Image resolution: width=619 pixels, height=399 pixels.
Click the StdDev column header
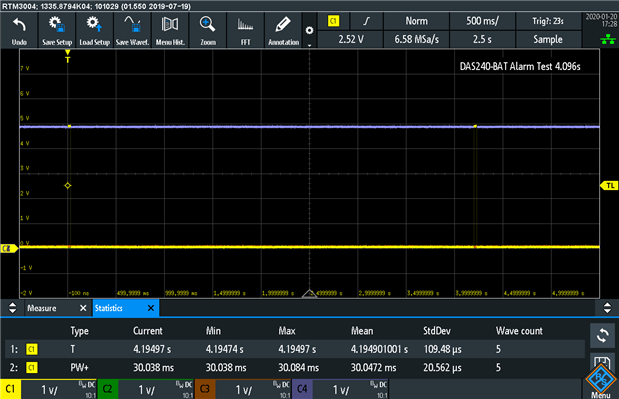(437, 331)
